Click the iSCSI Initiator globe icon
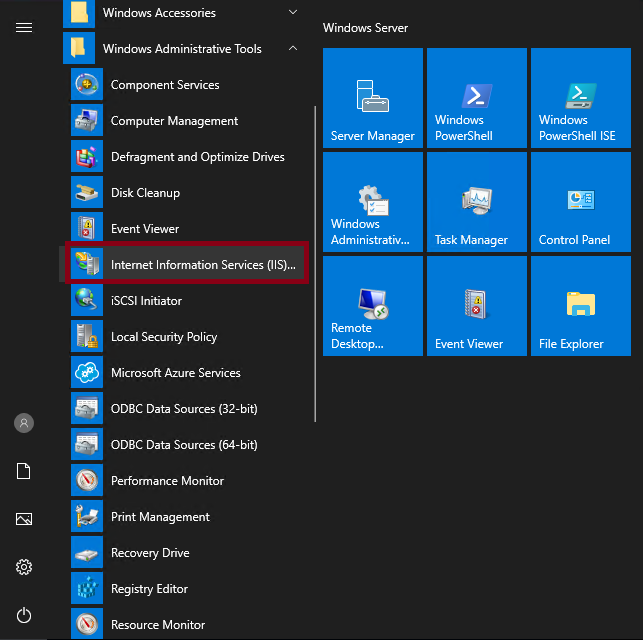This screenshot has width=643, height=640. pyautogui.click(x=87, y=301)
